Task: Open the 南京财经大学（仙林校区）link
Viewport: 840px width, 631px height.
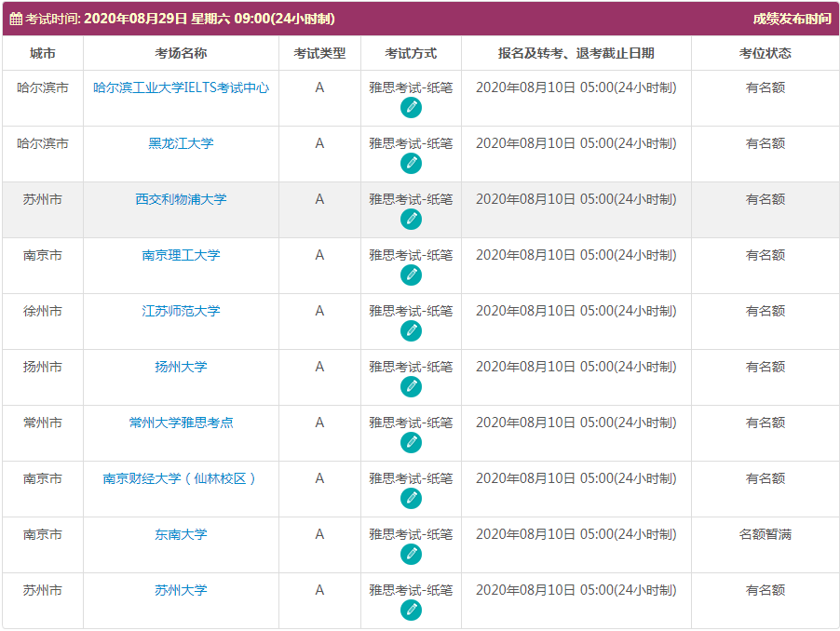Action: 180,478
